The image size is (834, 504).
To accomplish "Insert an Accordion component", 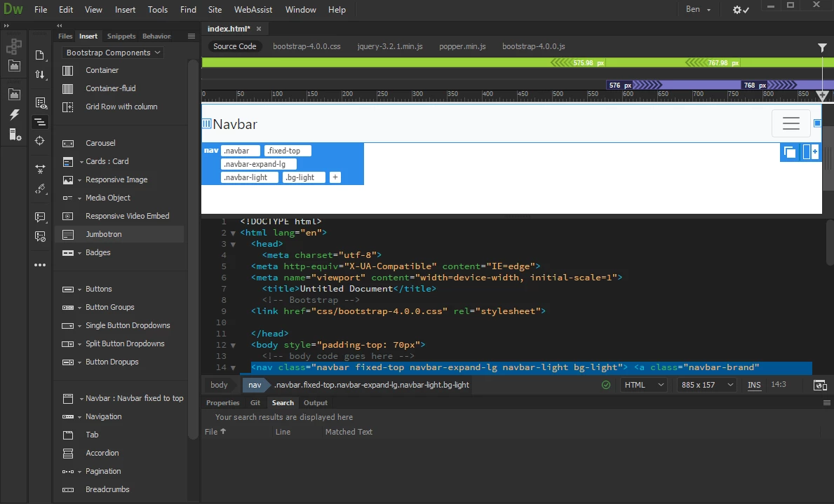I will click(x=102, y=453).
